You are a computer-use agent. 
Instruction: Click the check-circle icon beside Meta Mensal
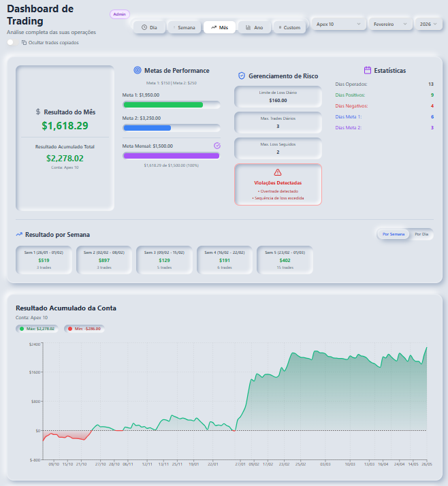point(217,146)
